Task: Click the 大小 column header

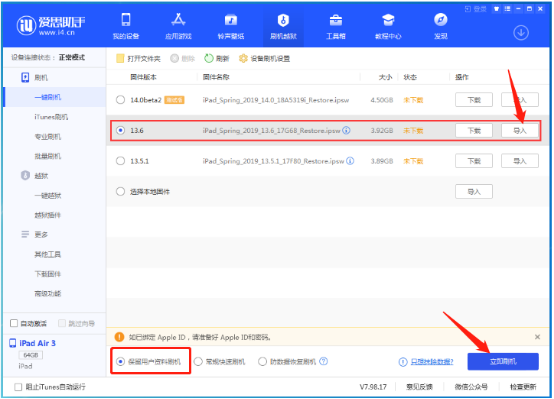Action: tap(385, 77)
